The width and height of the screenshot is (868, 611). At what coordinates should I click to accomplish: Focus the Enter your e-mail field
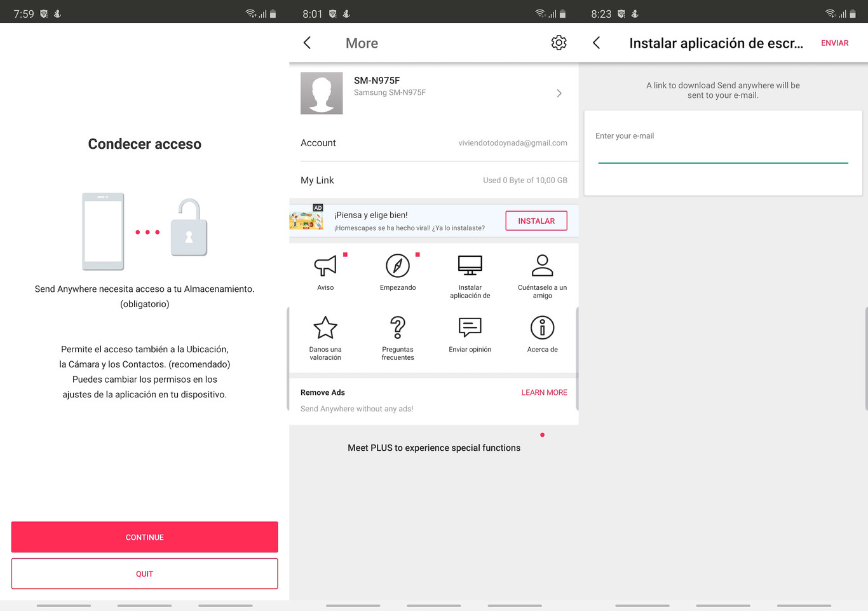[x=722, y=153]
